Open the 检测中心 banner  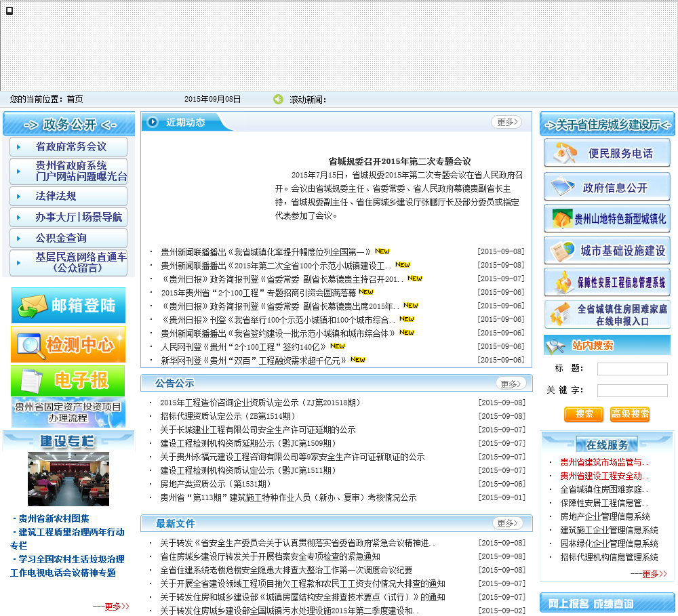pyautogui.click(x=68, y=344)
